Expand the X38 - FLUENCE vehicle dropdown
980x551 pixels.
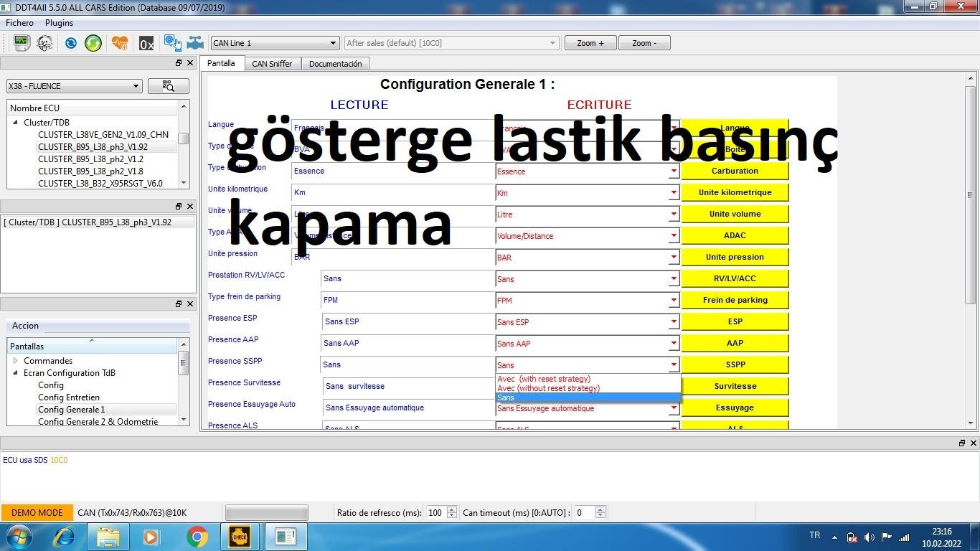pyautogui.click(x=74, y=86)
